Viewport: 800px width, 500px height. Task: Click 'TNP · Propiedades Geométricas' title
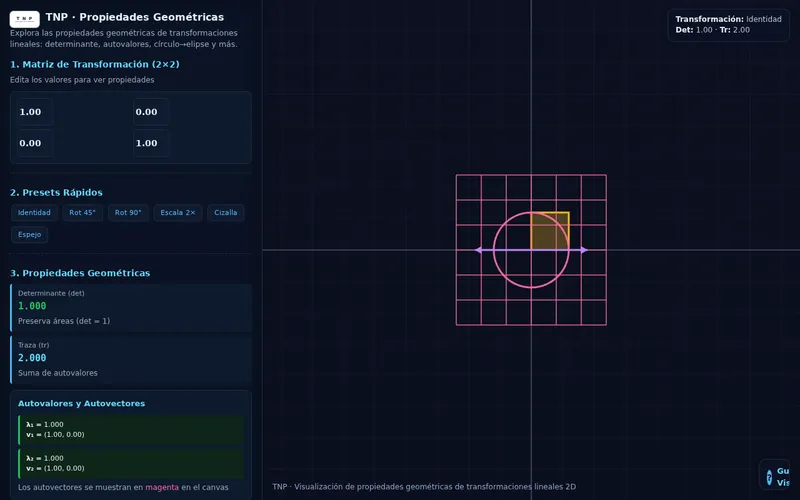[x=135, y=17]
